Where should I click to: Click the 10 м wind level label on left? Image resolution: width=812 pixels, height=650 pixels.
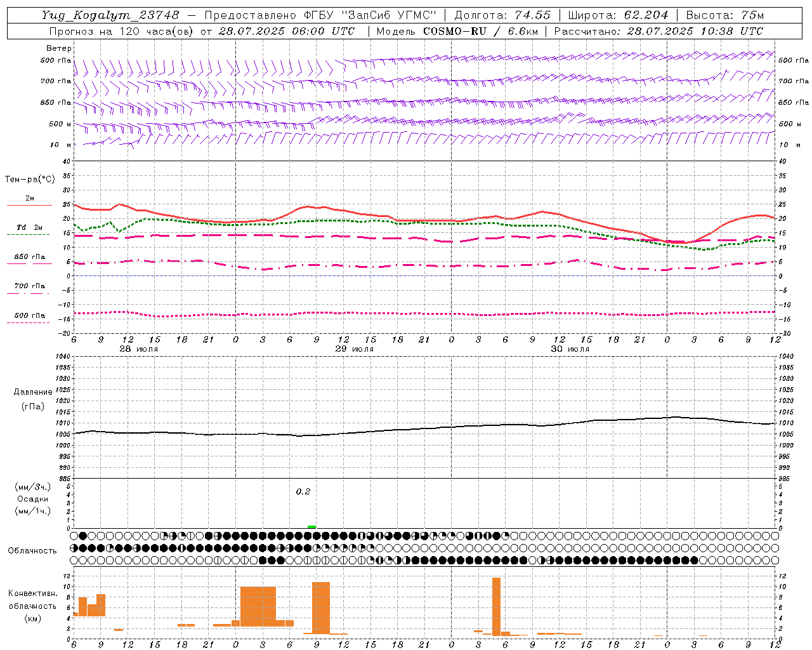pyautogui.click(x=61, y=145)
